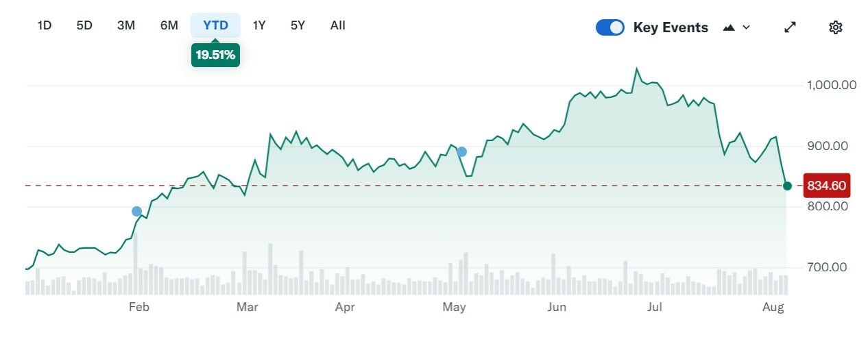Viewport: 868px width, 346px height.
Task: Click the mountain chart type icon
Action: (x=729, y=27)
